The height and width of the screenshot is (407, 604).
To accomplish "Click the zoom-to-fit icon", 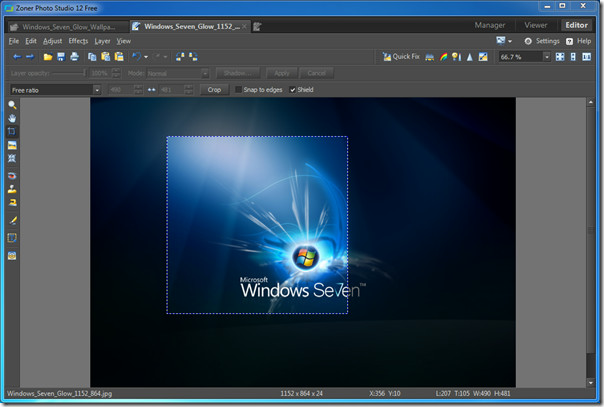I will (560, 57).
